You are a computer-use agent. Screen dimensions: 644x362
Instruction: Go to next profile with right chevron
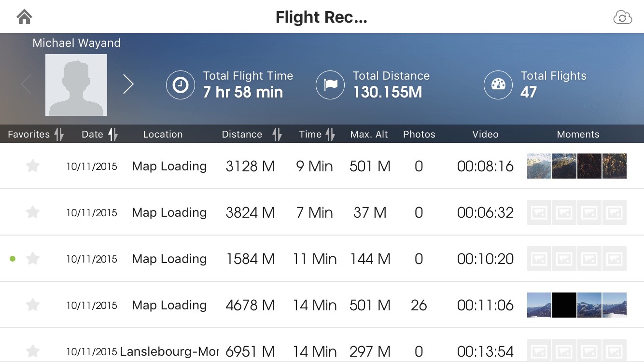click(128, 84)
